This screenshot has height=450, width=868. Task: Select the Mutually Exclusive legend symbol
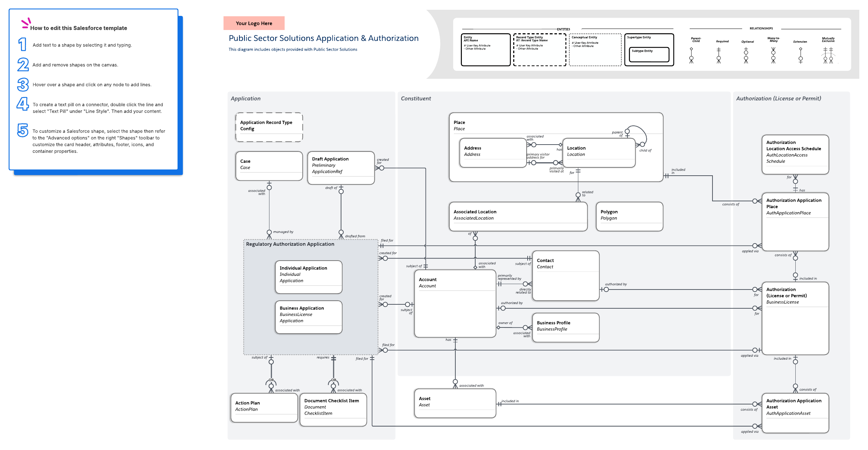coord(828,56)
